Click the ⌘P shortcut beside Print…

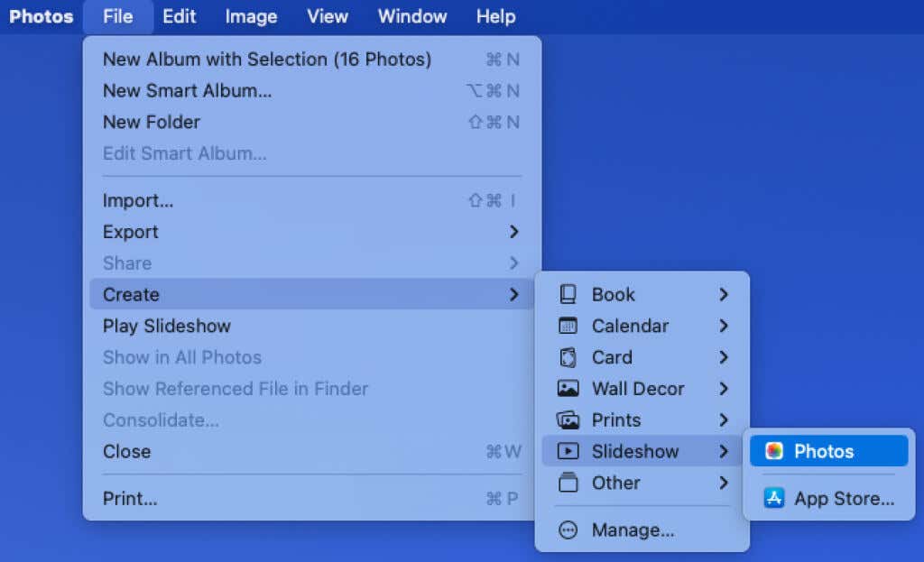[502, 498]
